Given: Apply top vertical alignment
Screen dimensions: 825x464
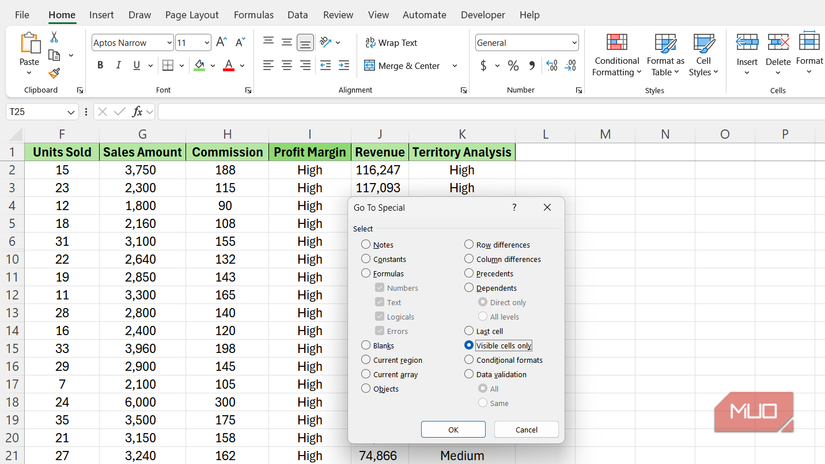Looking at the screenshot, I should [x=268, y=42].
